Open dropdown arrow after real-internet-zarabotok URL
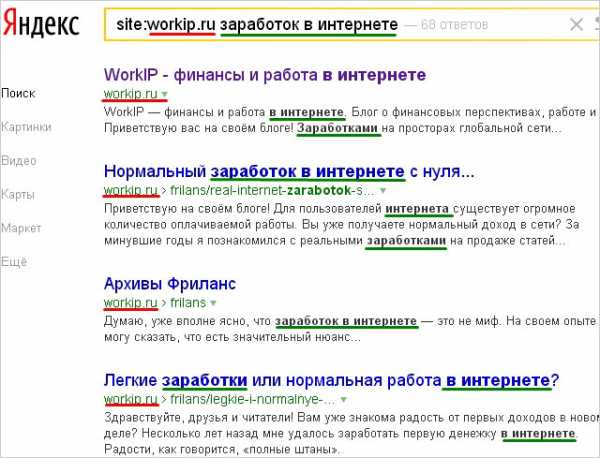This screenshot has width=600, height=458. (x=383, y=189)
